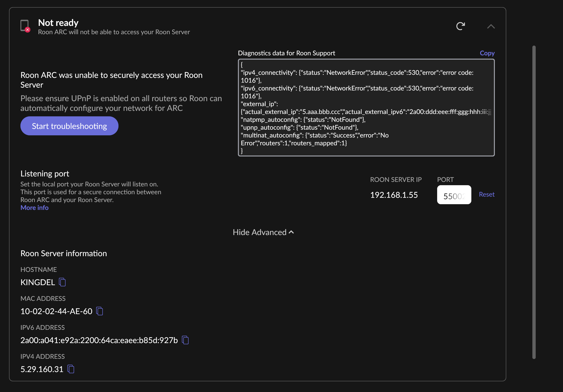Collapse the Hide Advanced section
563x392 pixels.
(263, 232)
